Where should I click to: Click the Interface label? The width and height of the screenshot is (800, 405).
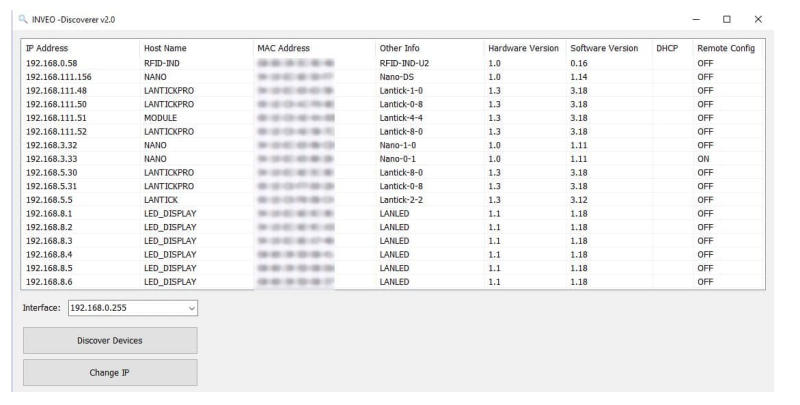pos(41,308)
